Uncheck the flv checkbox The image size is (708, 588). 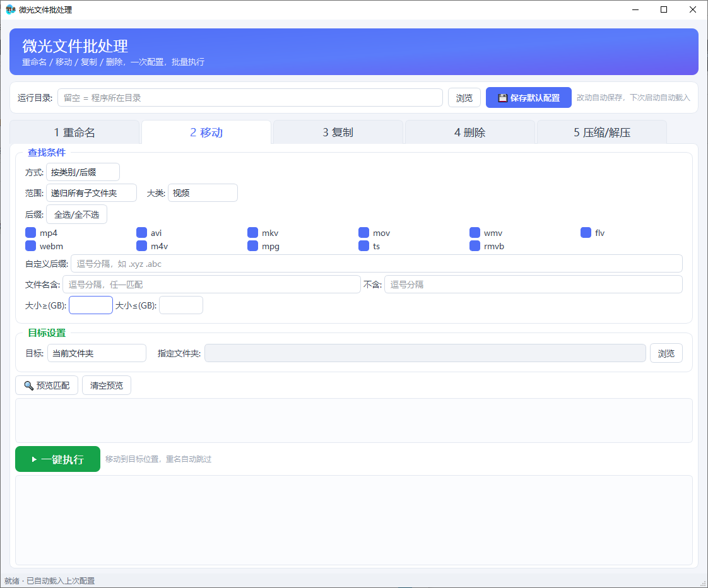[x=586, y=233]
